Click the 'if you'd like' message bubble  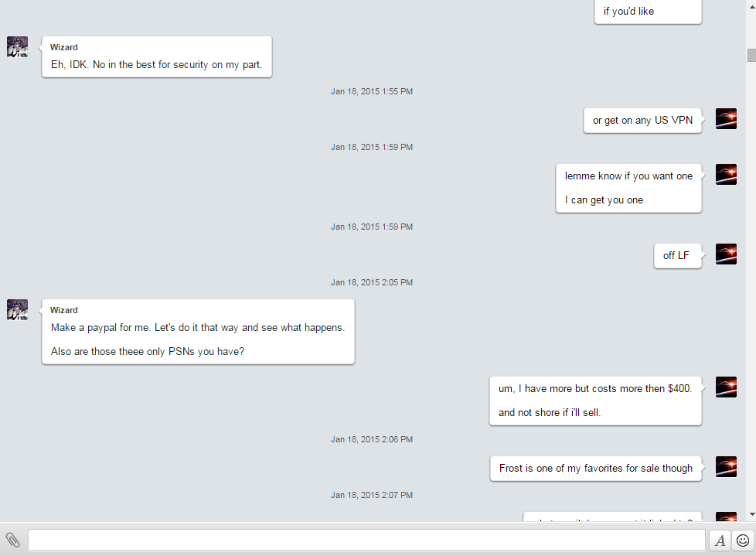tap(648, 12)
